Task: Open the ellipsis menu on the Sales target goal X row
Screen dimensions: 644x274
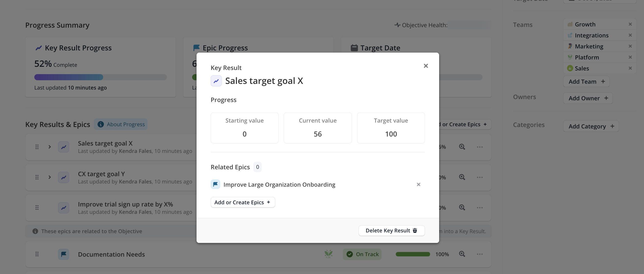Action: pyautogui.click(x=480, y=147)
